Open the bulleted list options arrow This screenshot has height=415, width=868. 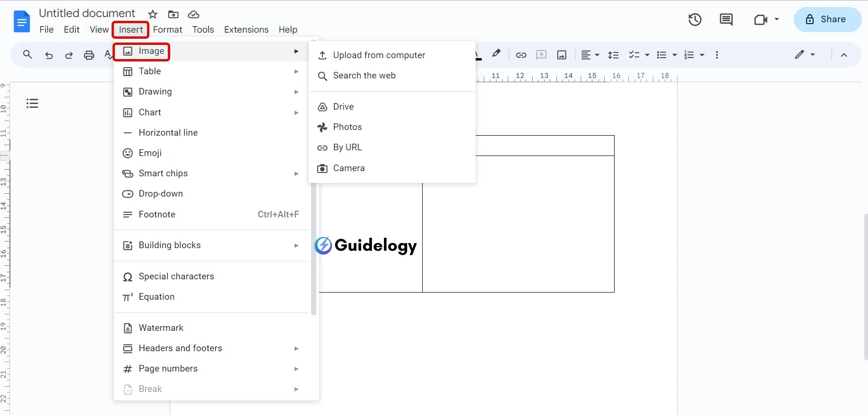[x=675, y=55]
